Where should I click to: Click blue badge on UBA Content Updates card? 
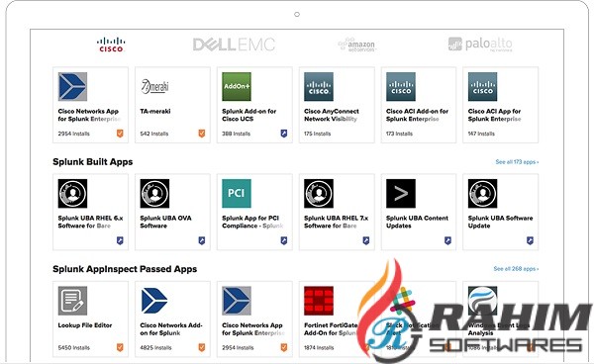click(447, 240)
